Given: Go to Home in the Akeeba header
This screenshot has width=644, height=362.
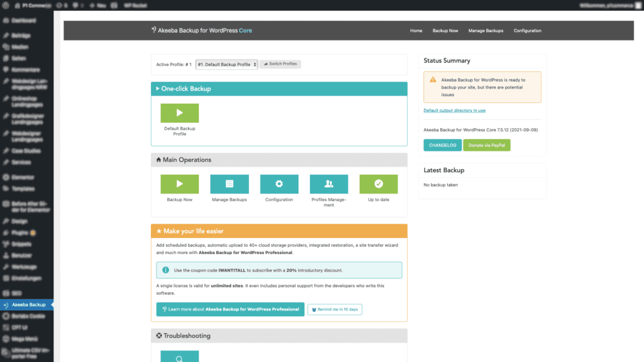Looking at the screenshot, I should pyautogui.click(x=416, y=31).
